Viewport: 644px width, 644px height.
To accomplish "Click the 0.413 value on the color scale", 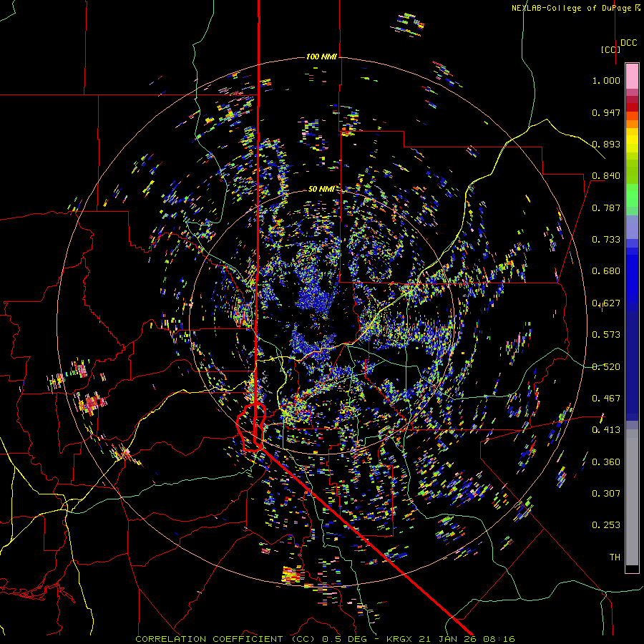I will point(606,430).
